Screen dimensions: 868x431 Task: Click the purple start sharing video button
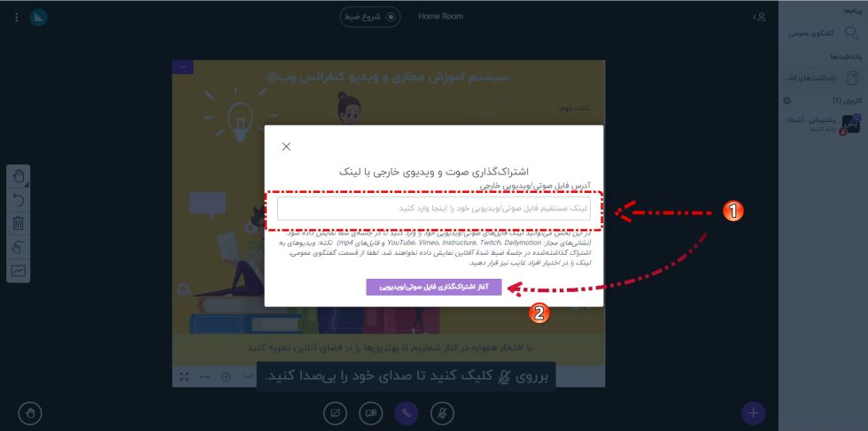click(x=434, y=287)
